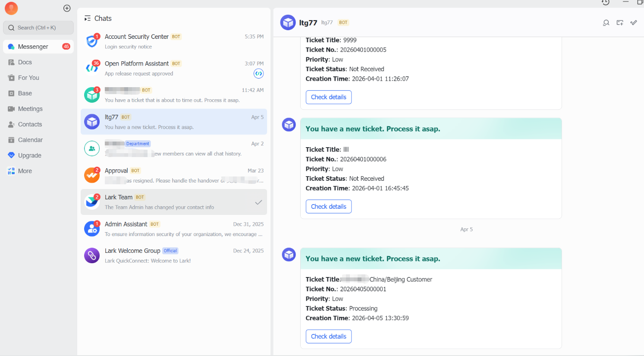Switch to the Docs section

click(x=25, y=62)
